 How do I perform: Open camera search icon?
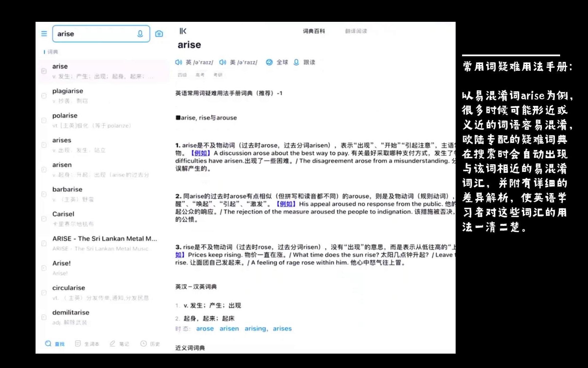pyautogui.click(x=159, y=34)
